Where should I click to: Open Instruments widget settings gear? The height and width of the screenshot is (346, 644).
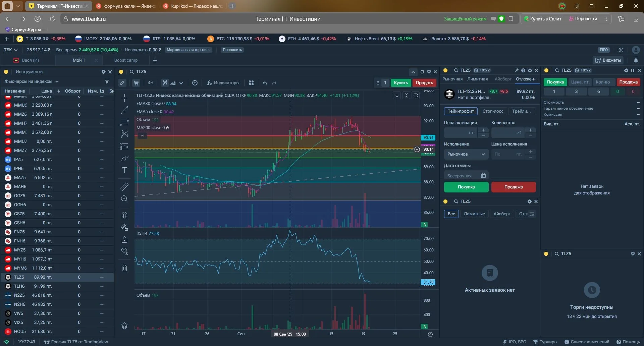tap(104, 72)
